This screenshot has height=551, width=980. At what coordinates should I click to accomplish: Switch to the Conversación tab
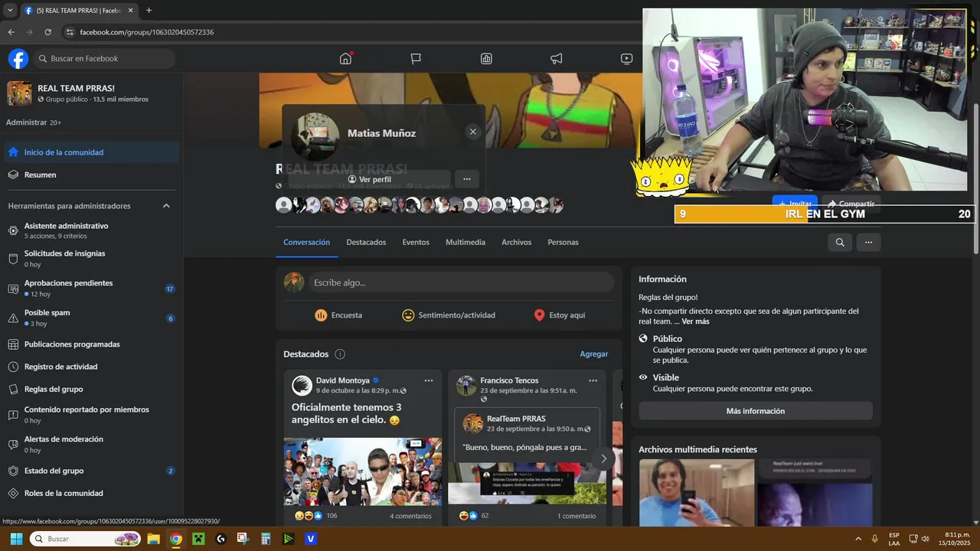click(306, 242)
